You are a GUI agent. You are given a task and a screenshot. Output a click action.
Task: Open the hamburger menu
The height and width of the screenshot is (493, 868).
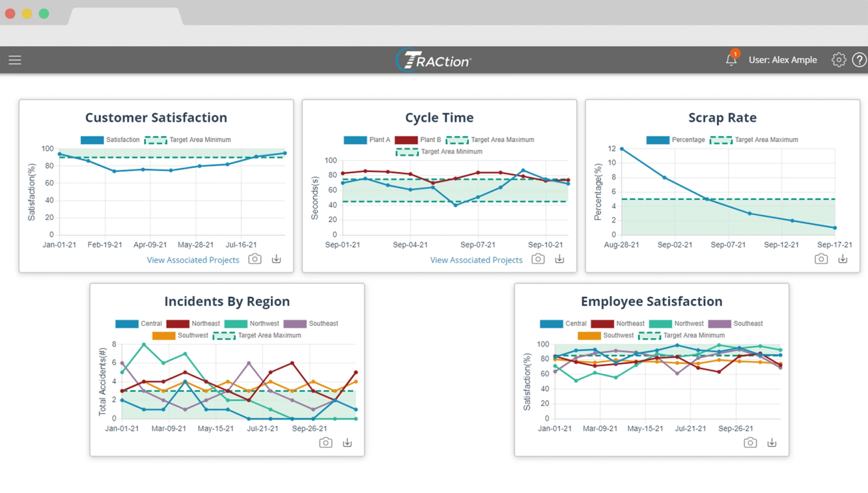click(15, 59)
